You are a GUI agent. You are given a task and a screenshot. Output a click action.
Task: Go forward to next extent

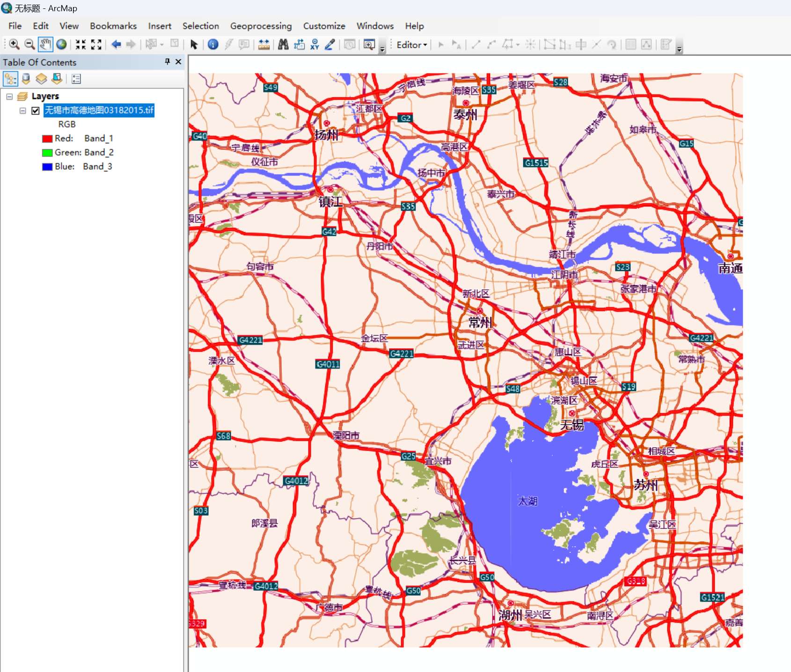click(131, 44)
